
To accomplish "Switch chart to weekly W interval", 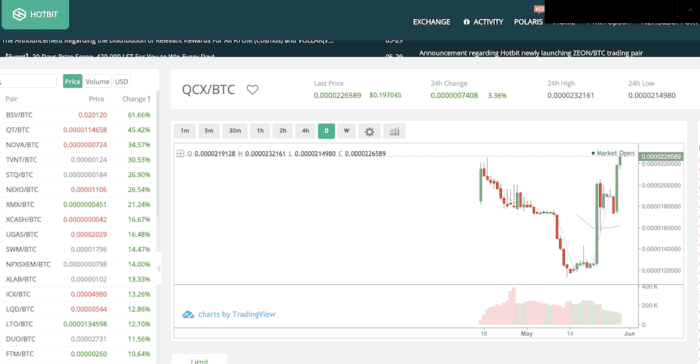I will [346, 131].
